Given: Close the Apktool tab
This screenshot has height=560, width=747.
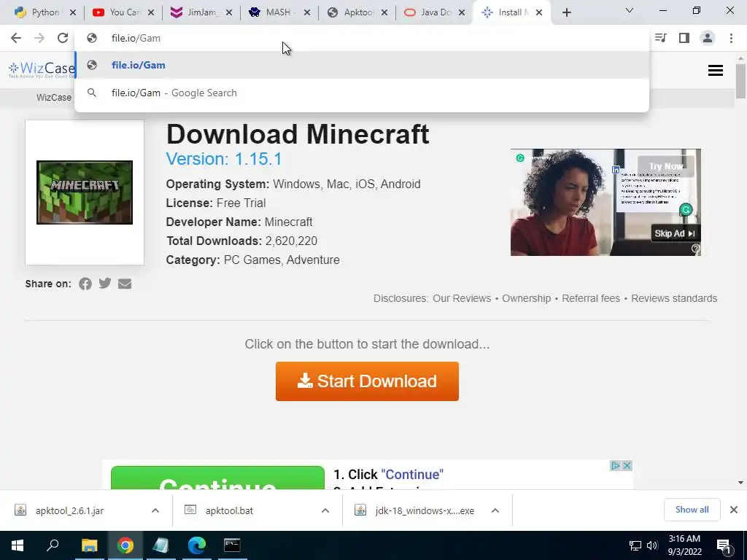Looking at the screenshot, I should (x=384, y=12).
